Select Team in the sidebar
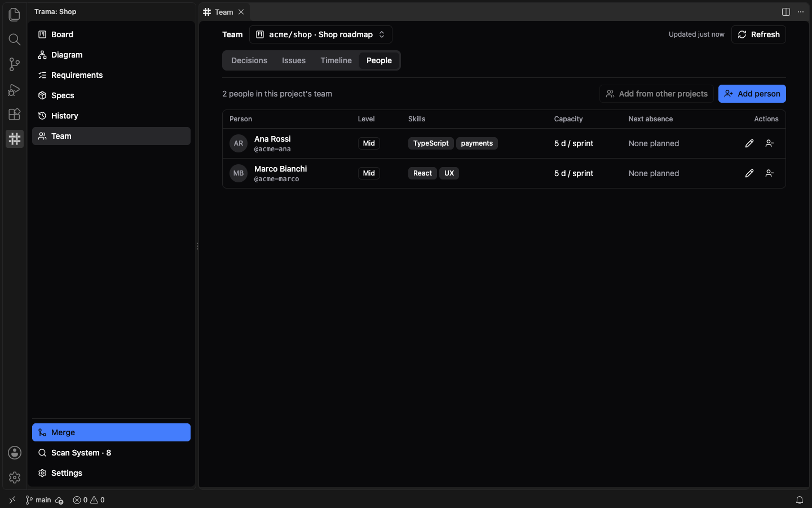This screenshot has height=508, width=812. 111,136
